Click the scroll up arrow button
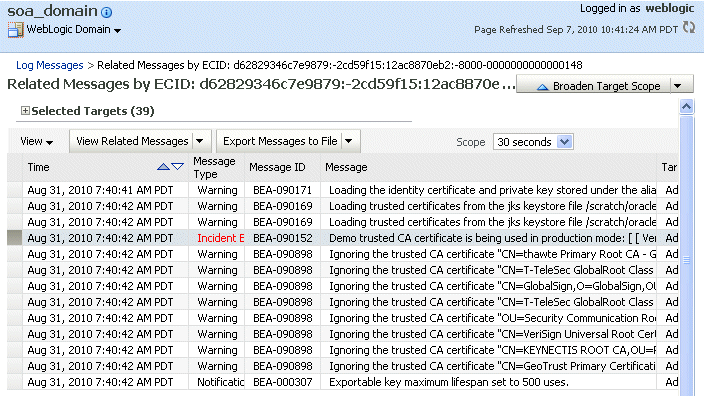704x396 pixels. click(686, 106)
